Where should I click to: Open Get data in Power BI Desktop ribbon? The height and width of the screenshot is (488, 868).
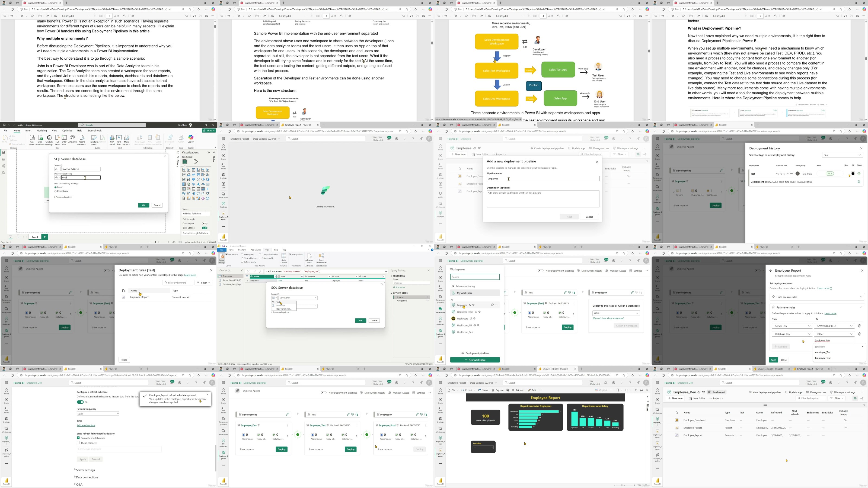tap(32, 140)
